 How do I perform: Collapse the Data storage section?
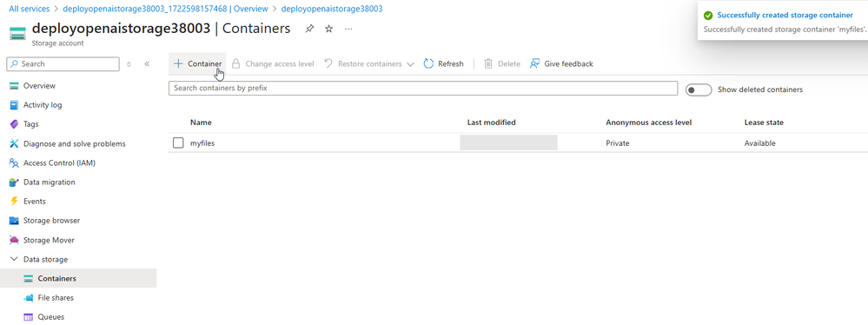15,259
